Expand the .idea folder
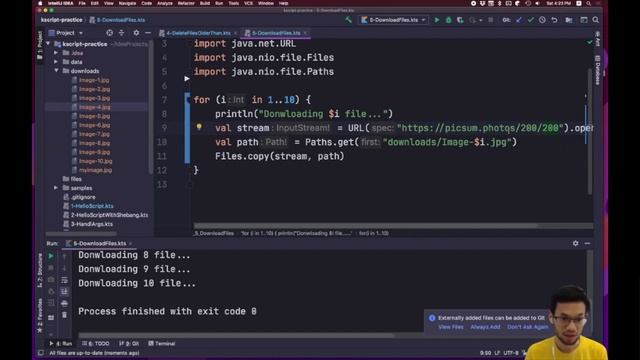 coord(56,53)
